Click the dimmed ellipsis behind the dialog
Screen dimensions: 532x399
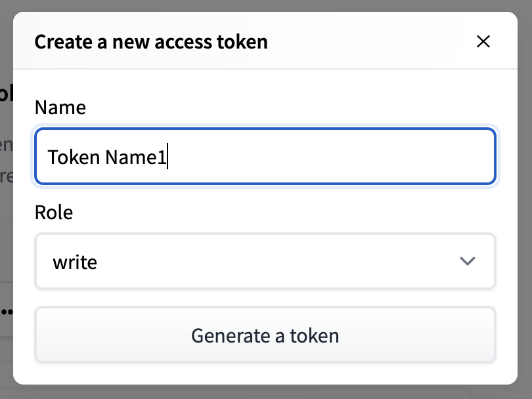pyautogui.click(x=7, y=311)
